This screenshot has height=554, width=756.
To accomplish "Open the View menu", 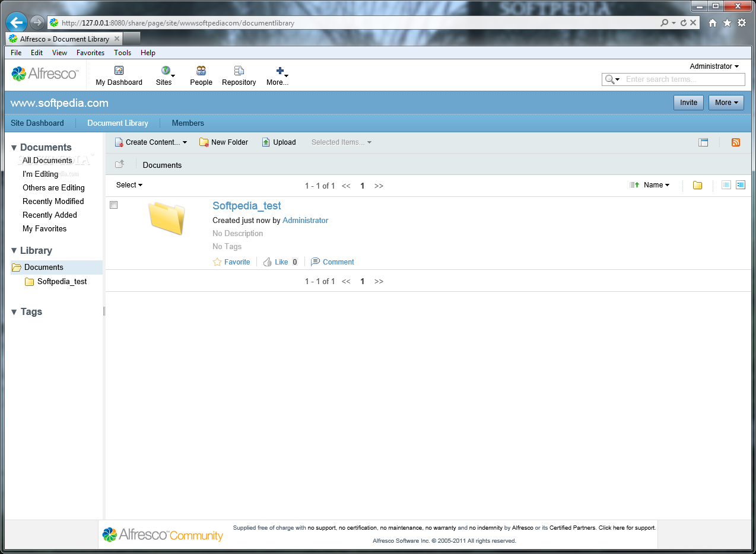I will click(59, 53).
